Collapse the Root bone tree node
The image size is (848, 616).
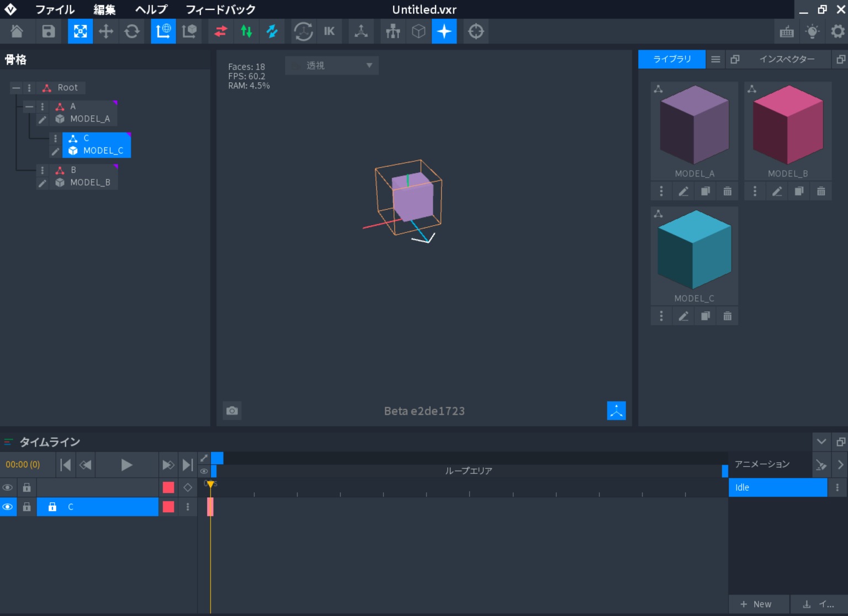pyautogui.click(x=16, y=88)
